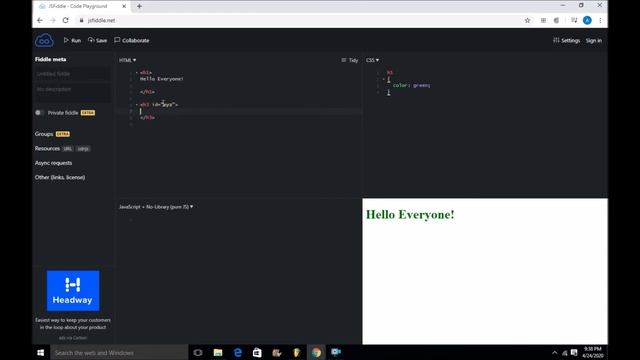Show hidden system tray icons
The height and width of the screenshot is (360, 640).
pyautogui.click(x=554, y=353)
